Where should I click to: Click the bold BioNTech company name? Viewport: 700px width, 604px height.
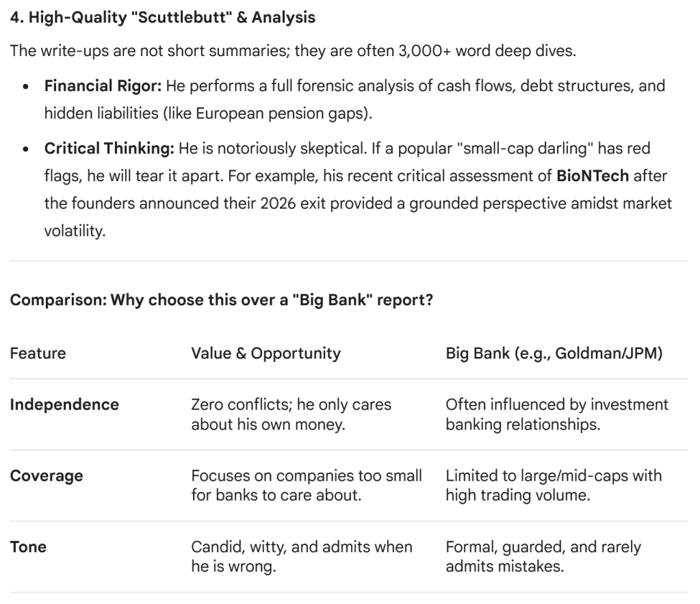coord(593,176)
